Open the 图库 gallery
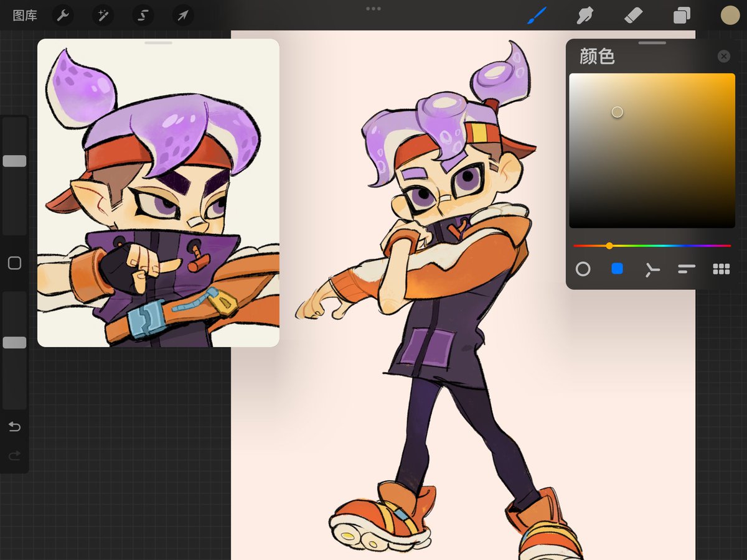Image resolution: width=747 pixels, height=560 pixels. pos(25,16)
